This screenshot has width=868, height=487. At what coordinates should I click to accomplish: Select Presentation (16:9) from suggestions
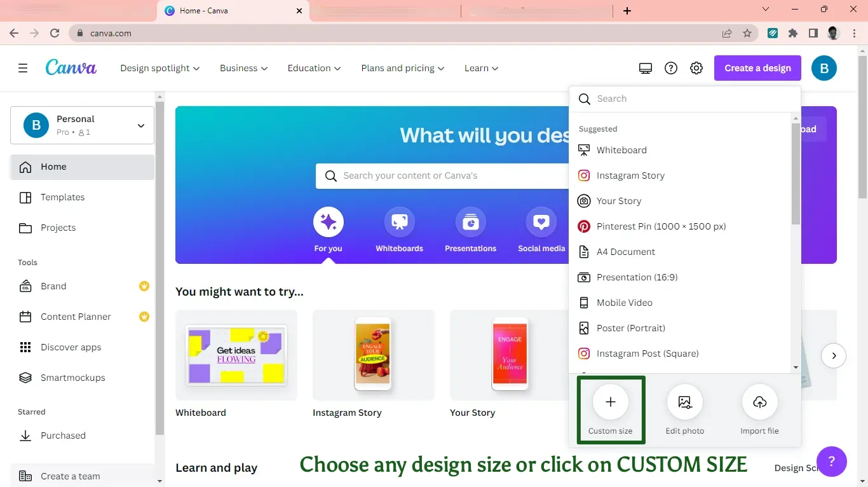coord(637,277)
